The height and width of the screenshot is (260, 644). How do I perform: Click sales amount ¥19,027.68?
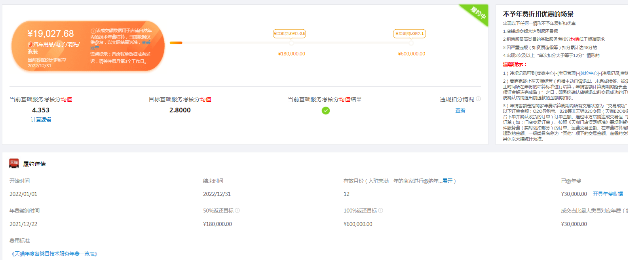pyautogui.click(x=51, y=34)
